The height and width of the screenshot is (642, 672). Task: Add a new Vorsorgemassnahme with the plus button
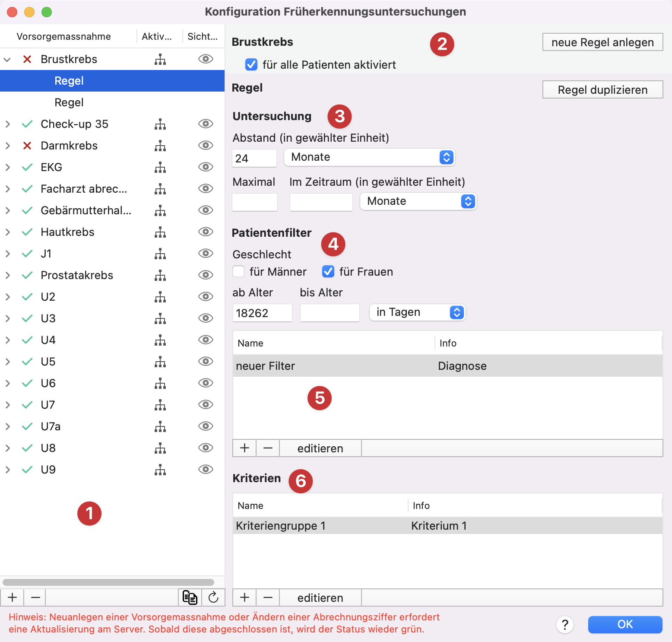(13, 598)
